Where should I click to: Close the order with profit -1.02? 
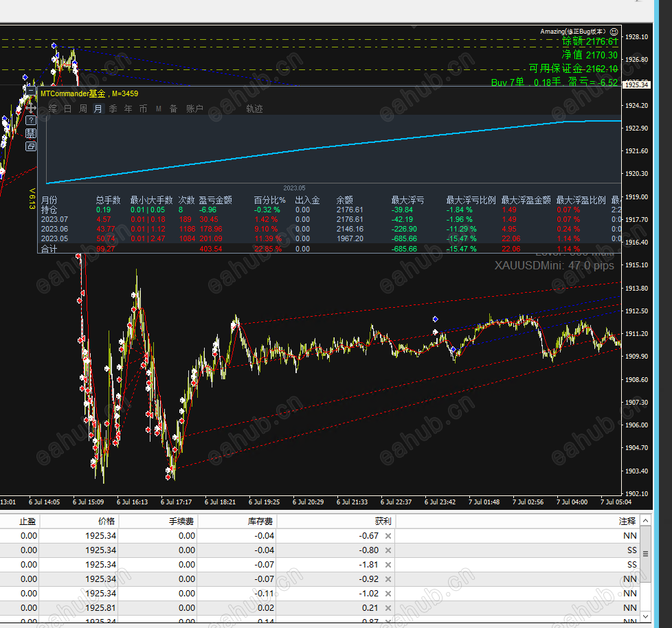click(388, 594)
